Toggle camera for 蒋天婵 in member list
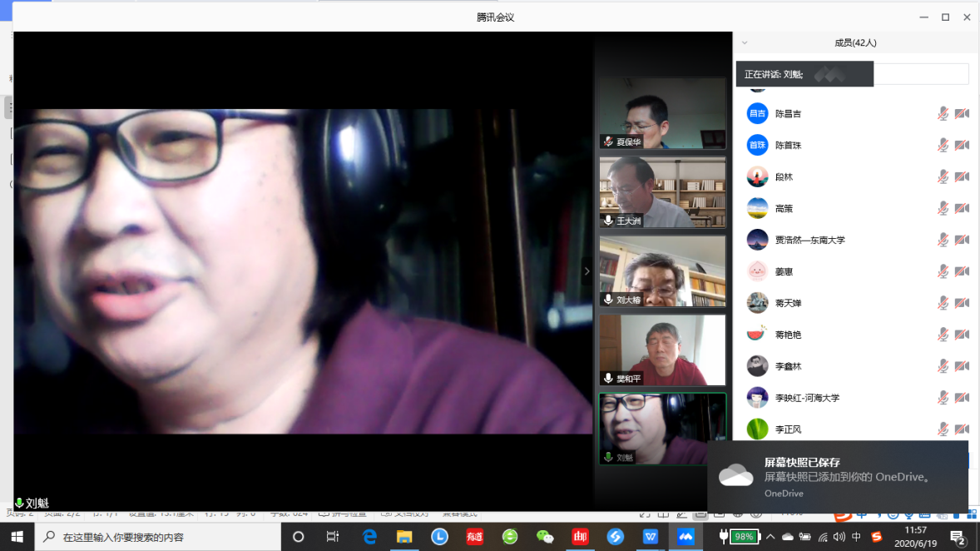The image size is (980, 551). pyautogui.click(x=961, y=303)
